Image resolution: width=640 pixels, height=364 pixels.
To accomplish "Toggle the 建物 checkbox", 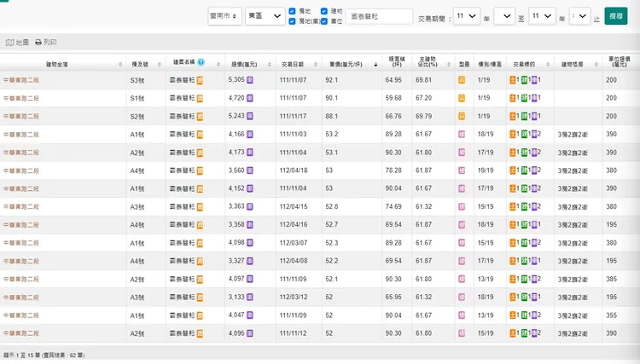I will pyautogui.click(x=324, y=11).
